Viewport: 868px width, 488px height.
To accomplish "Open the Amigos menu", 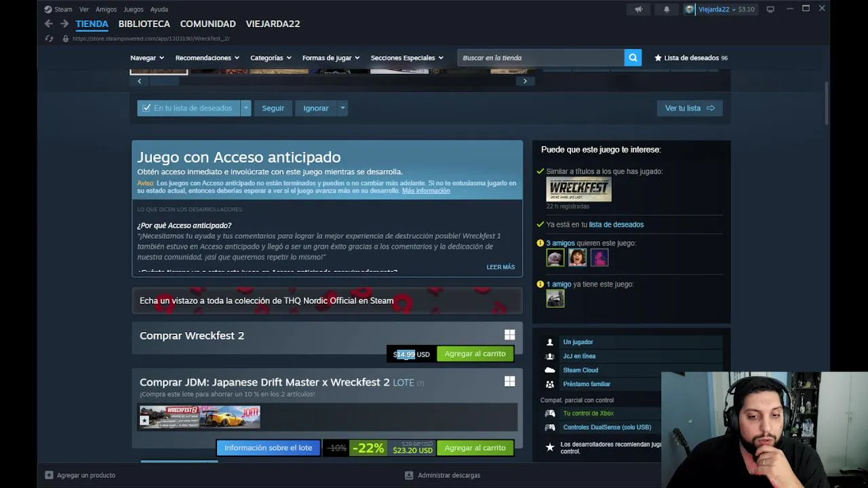I will pyautogui.click(x=106, y=9).
